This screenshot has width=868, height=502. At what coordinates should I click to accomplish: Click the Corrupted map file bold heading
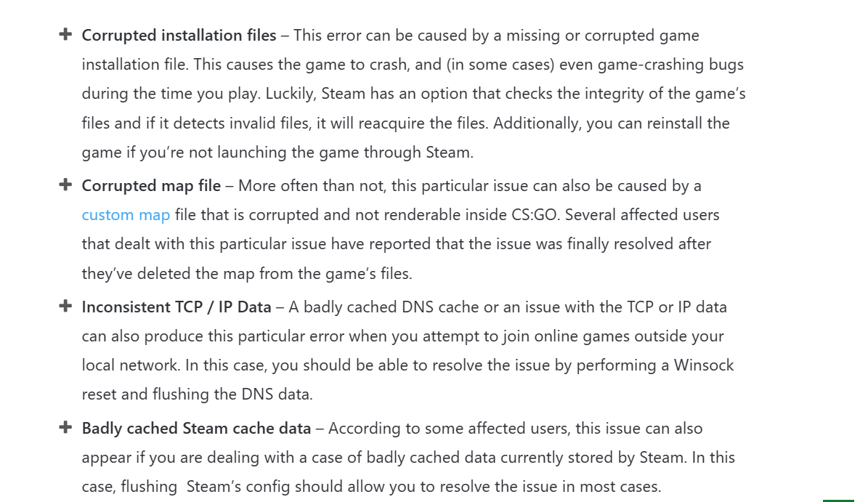click(151, 186)
